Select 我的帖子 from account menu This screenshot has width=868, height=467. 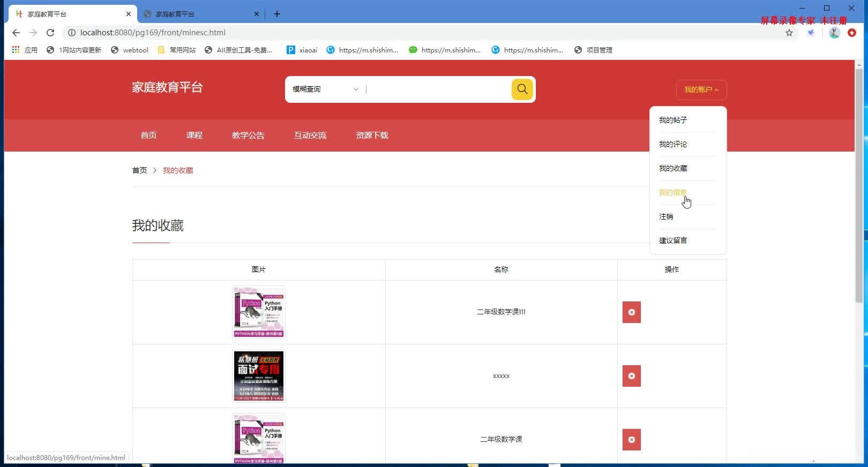(673, 120)
